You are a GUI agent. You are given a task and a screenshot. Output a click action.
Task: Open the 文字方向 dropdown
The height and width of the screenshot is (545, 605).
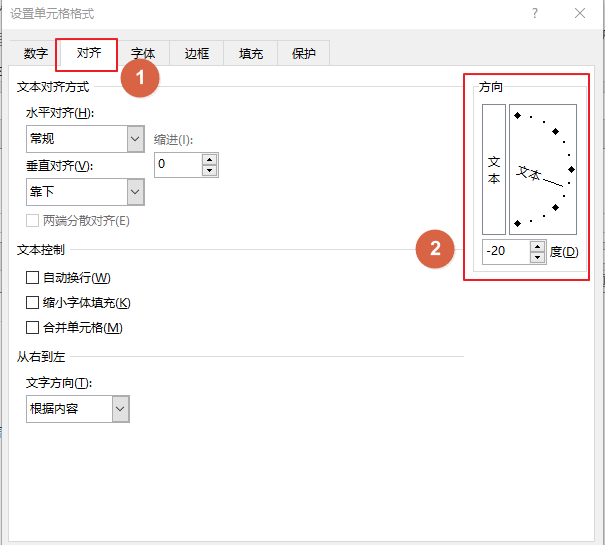[x=121, y=408]
